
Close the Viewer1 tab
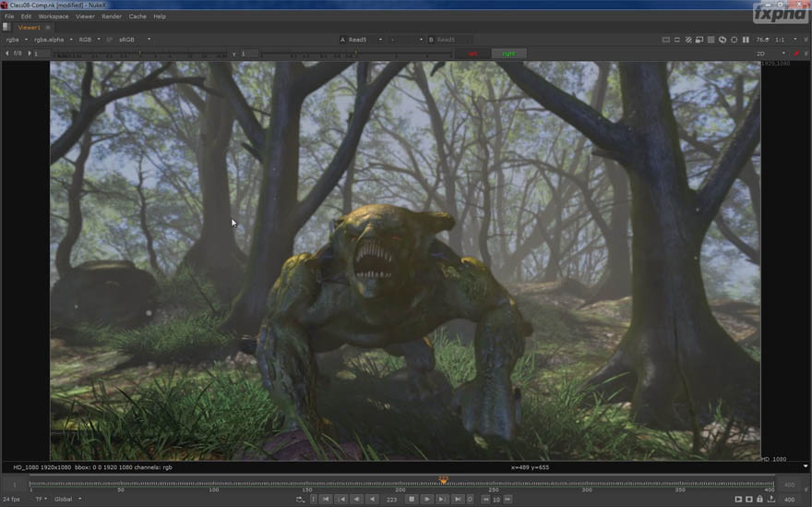(x=48, y=28)
